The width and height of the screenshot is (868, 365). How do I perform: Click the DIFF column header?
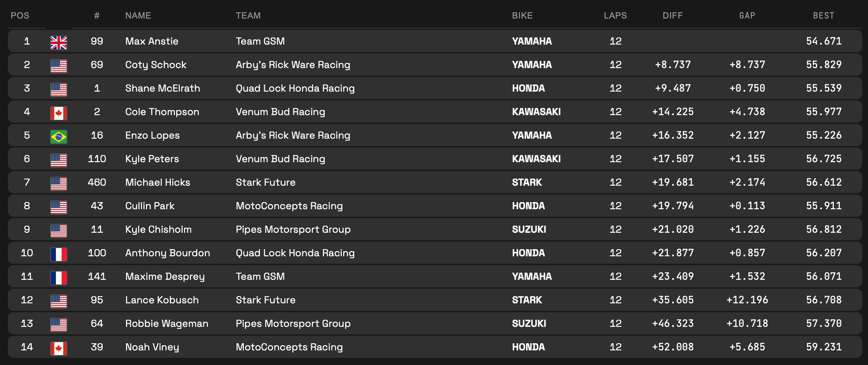(673, 16)
